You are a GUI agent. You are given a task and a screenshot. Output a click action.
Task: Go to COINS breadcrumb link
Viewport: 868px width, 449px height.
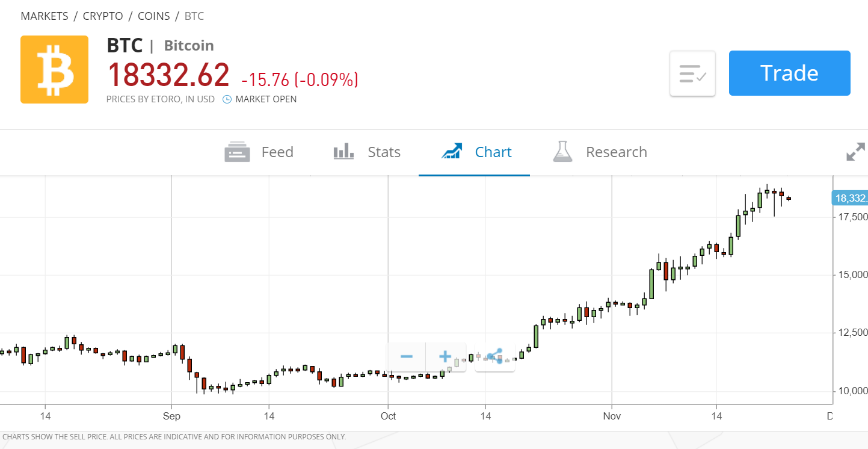pyautogui.click(x=154, y=16)
